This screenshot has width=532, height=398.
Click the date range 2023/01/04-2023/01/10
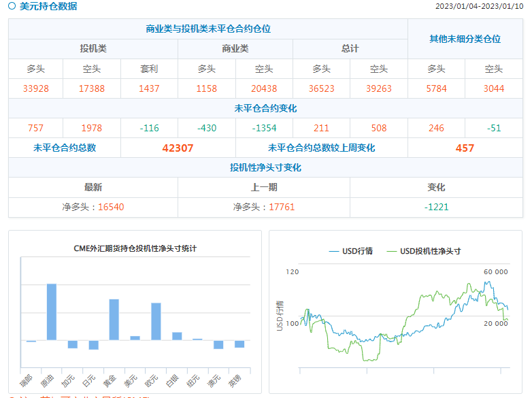[479, 7]
